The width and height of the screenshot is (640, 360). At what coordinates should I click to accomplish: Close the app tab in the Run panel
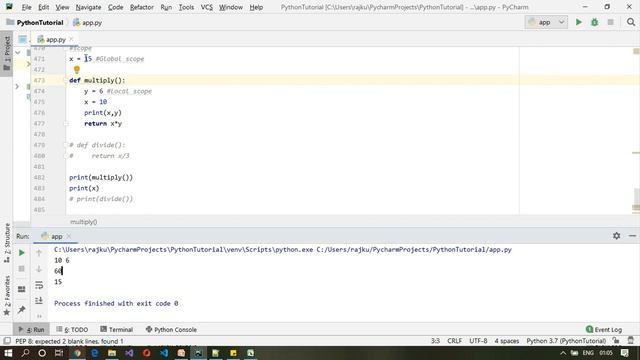[x=69, y=236]
